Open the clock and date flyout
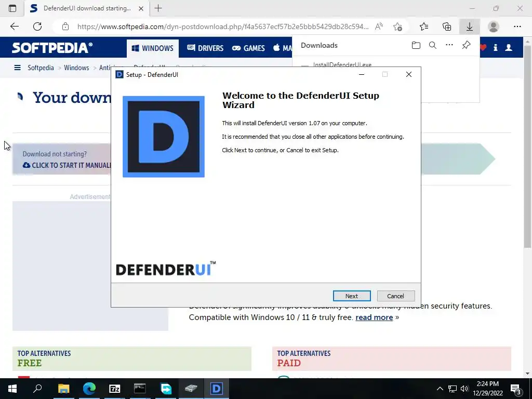 [487, 389]
